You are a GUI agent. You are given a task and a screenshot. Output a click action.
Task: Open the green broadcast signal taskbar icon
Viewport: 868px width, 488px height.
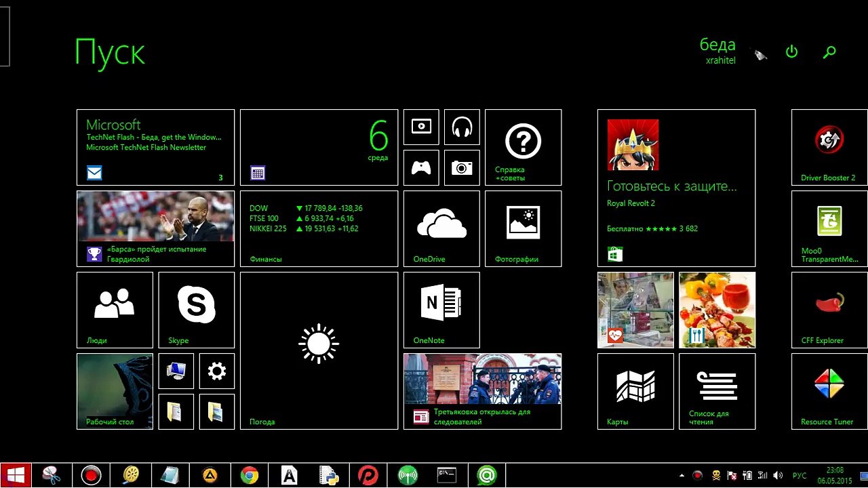point(408,476)
